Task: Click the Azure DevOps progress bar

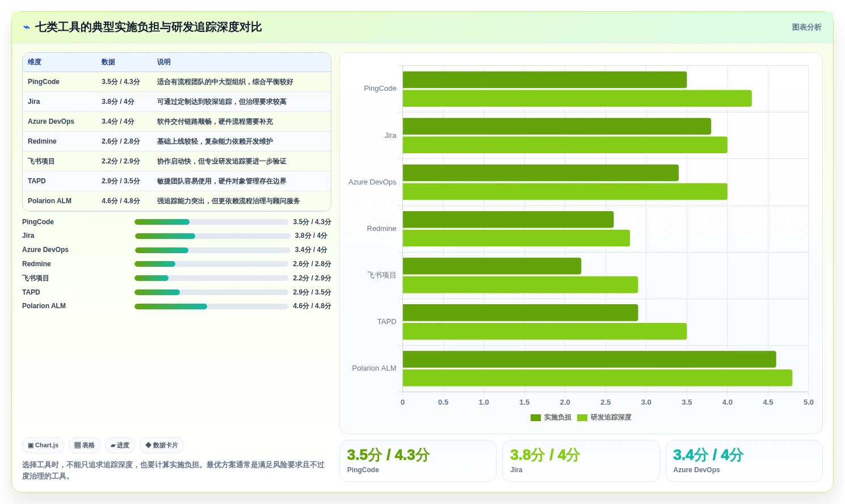Action: click(212, 250)
